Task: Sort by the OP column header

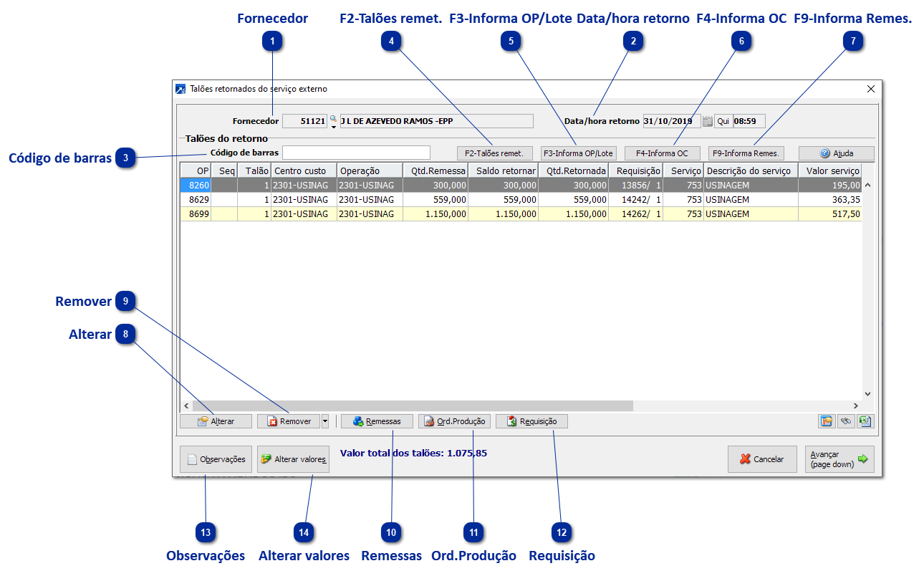Action: (x=196, y=171)
